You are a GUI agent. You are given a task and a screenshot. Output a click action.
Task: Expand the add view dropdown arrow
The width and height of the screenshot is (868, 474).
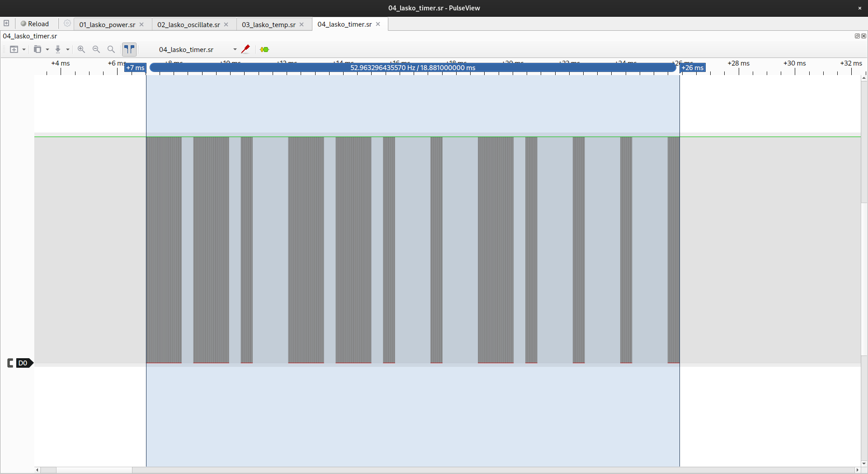24,49
